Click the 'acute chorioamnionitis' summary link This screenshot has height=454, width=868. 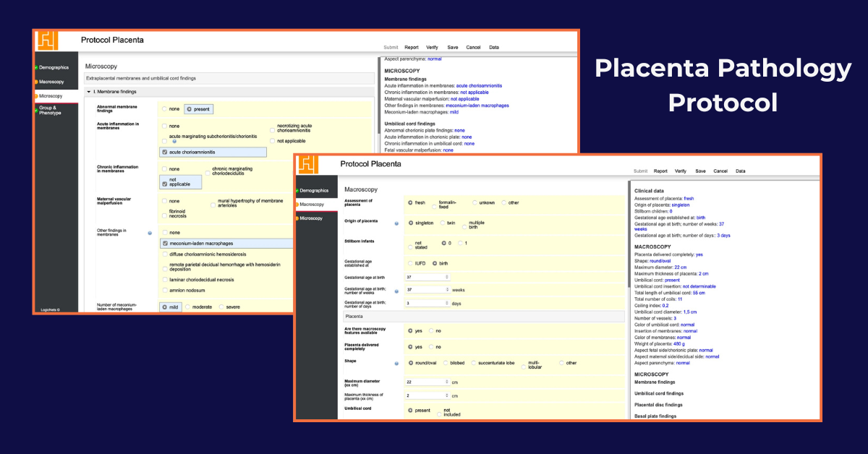[x=479, y=85]
